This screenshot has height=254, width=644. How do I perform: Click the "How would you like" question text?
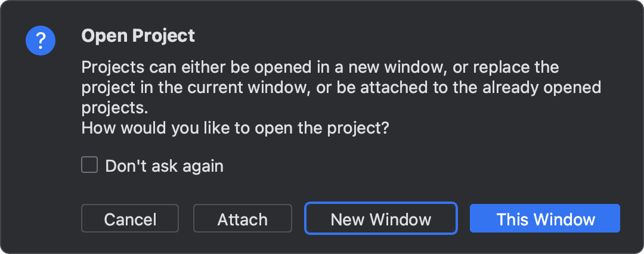[x=235, y=128]
